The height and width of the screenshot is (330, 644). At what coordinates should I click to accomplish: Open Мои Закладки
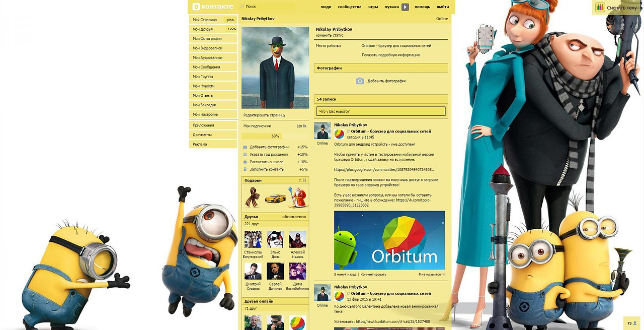pos(213,105)
